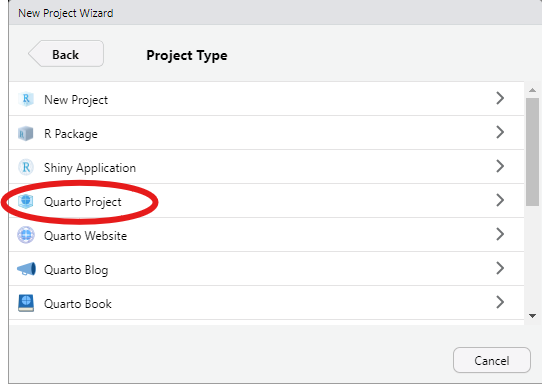Click the chevron beside Quarto Project

pyautogui.click(x=500, y=200)
